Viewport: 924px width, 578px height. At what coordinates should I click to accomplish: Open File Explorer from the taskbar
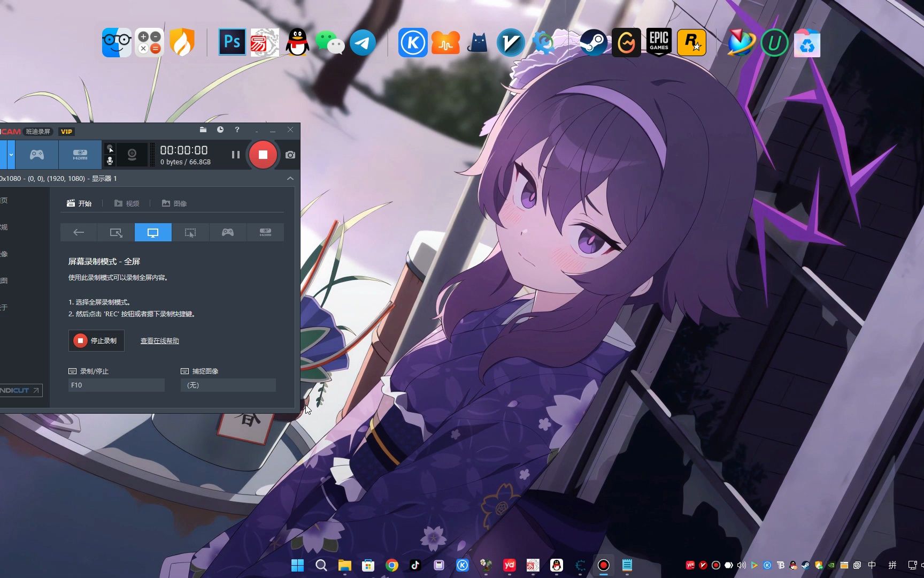point(344,565)
